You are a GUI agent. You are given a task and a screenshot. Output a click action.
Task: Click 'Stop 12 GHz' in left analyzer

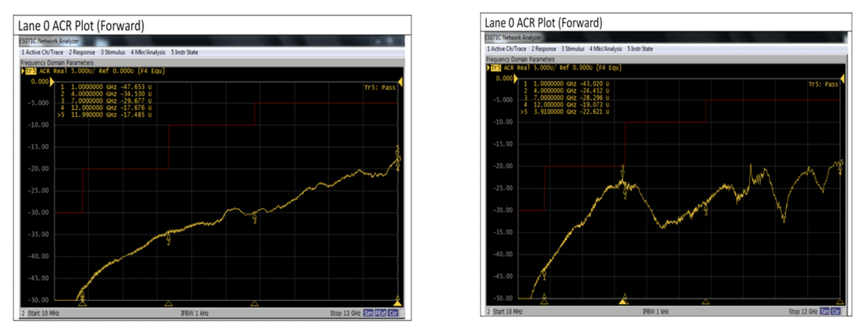click(345, 313)
